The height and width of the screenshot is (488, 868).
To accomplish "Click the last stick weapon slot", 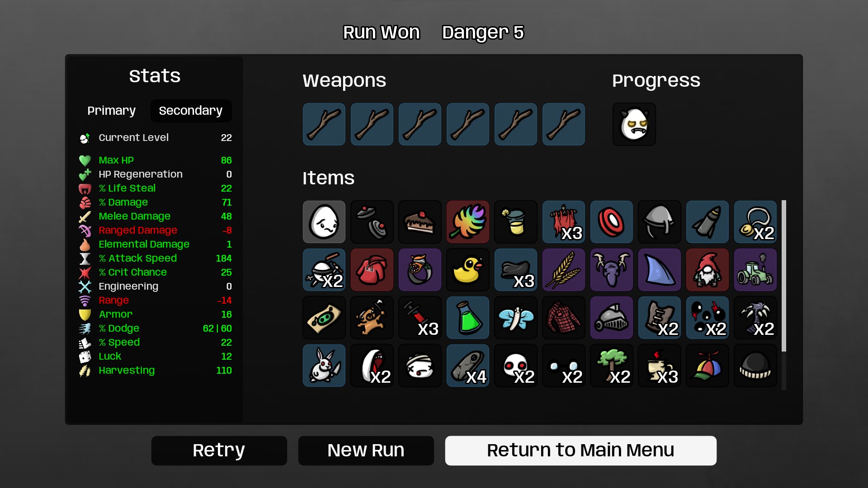I will [x=563, y=124].
